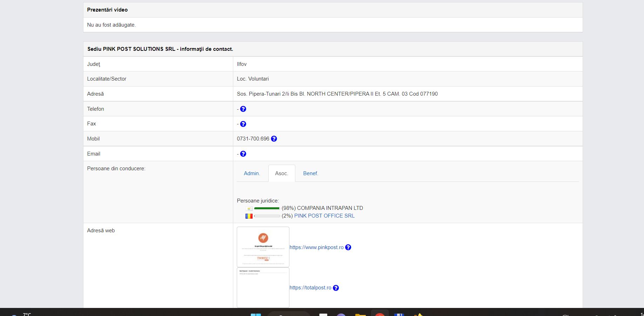Click the Romanian flag icon beside PINK POST OFFICE

pos(249,216)
